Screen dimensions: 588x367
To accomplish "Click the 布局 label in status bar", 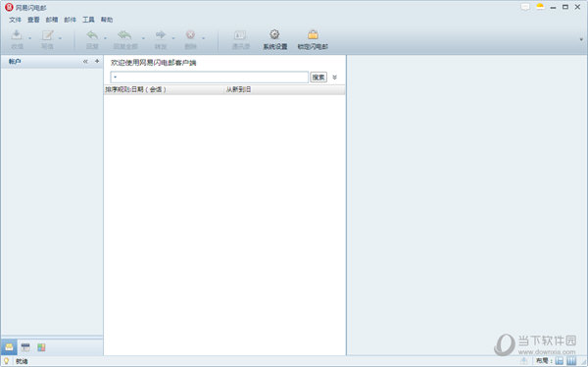I will [x=544, y=360].
